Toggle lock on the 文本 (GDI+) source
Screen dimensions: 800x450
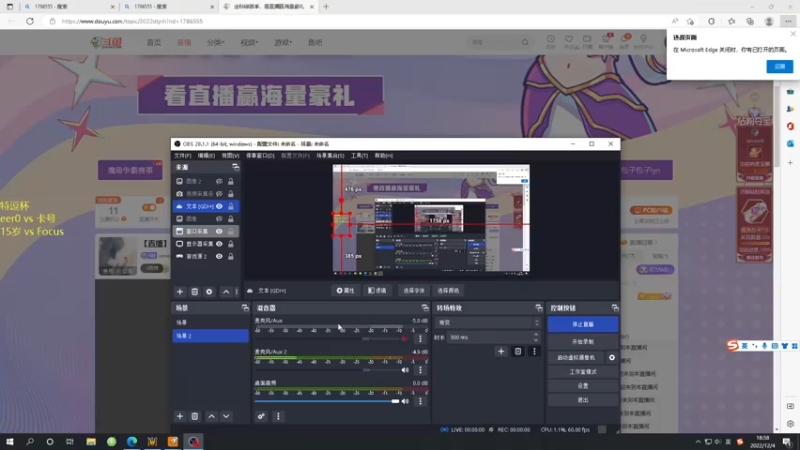tap(231, 206)
